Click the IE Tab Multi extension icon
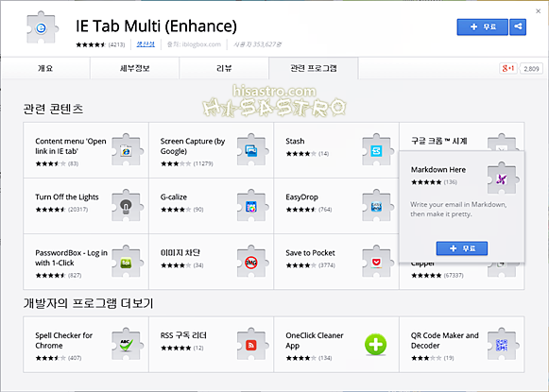This screenshot has height=392, width=549. (42, 27)
